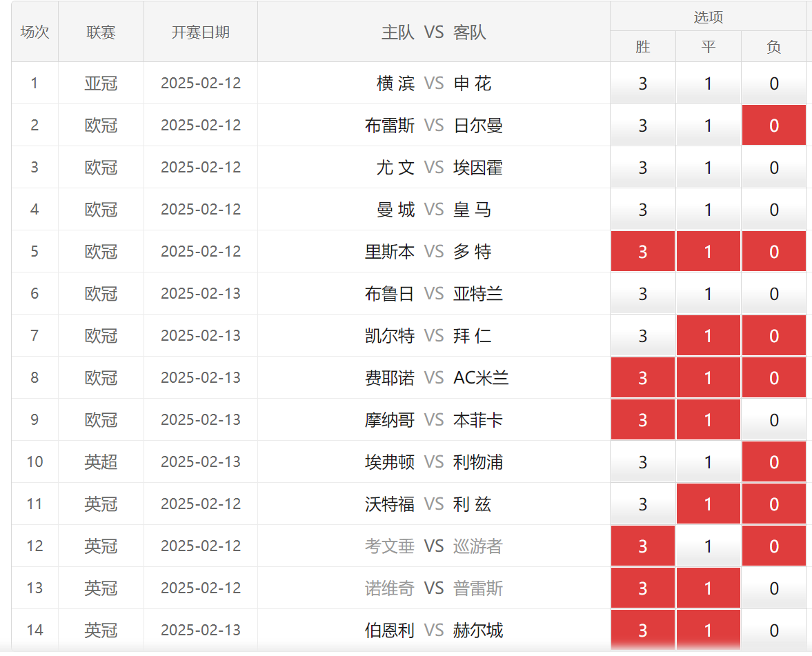The image size is (812, 656).
Task: Pick 负 (0) for 布鲁日 VS 亚特兰
Action: (773, 294)
